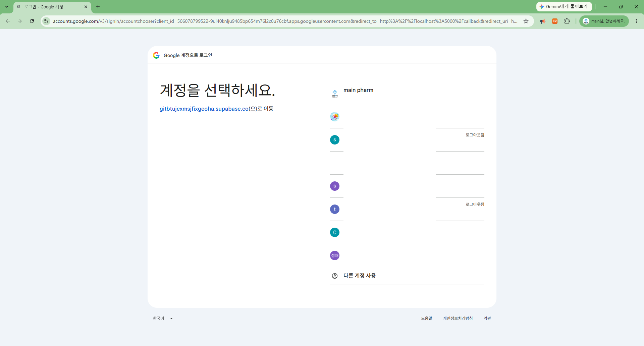
Task: Click the '계정을 선택하세요.' heading
Action: pyautogui.click(x=217, y=90)
